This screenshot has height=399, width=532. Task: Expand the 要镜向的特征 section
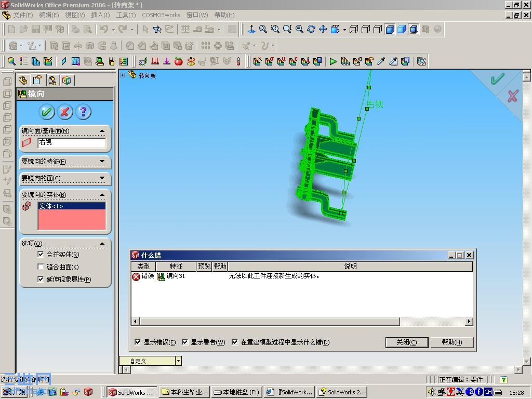click(x=102, y=161)
